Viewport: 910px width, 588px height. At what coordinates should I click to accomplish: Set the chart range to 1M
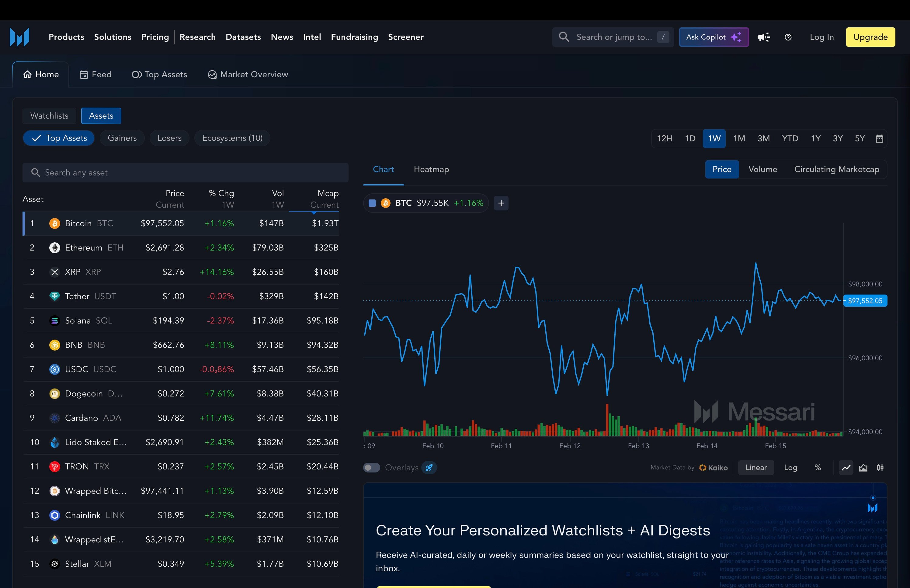739,138
